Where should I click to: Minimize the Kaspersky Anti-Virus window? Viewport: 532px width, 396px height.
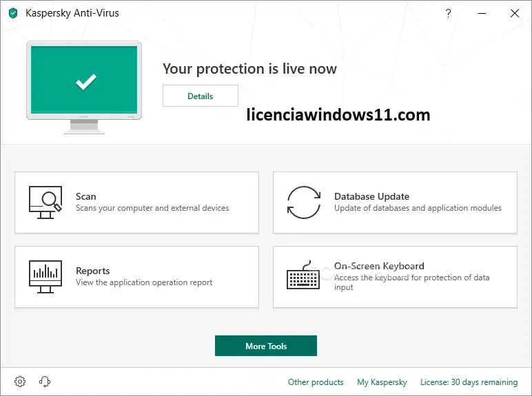pos(482,13)
